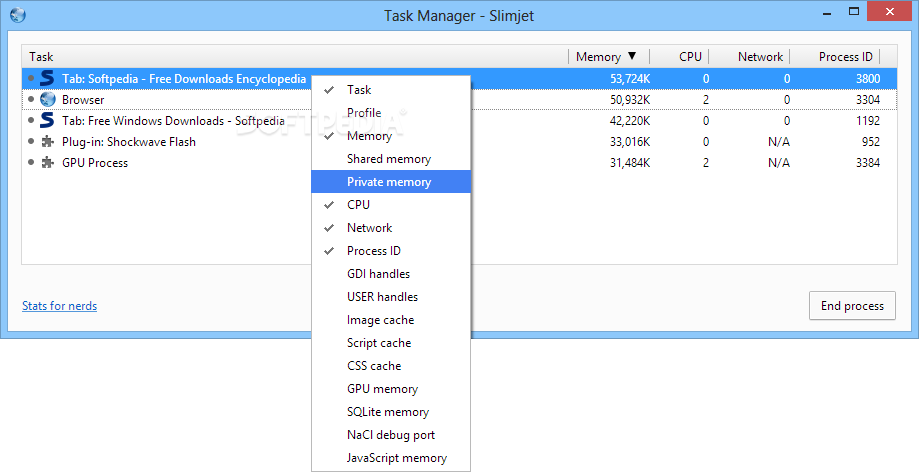Show JavaScript memory column

(x=391, y=458)
